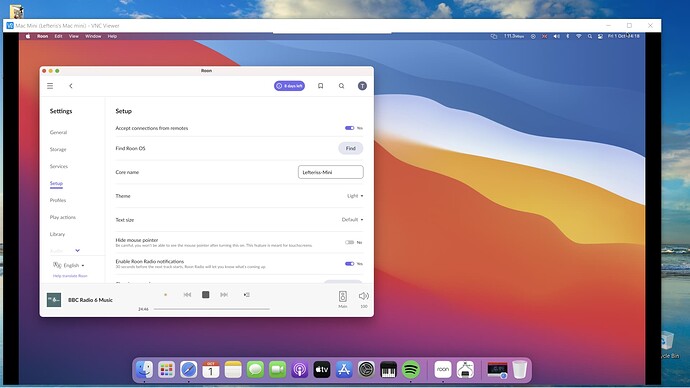
Task: Select Profiles in Settings sidebar
Action: [x=58, y=200]
